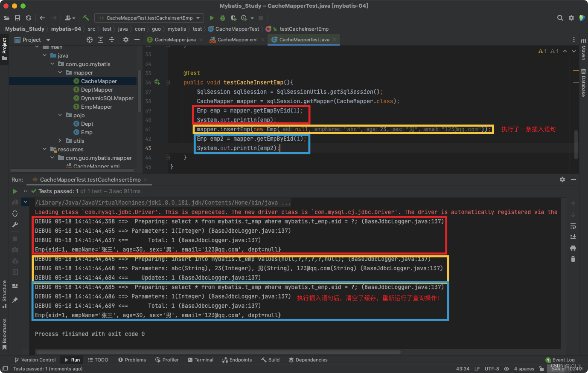The image size is (588, 373).
Task: Open Run panel settings gear
Action: (x=562, y=179)
